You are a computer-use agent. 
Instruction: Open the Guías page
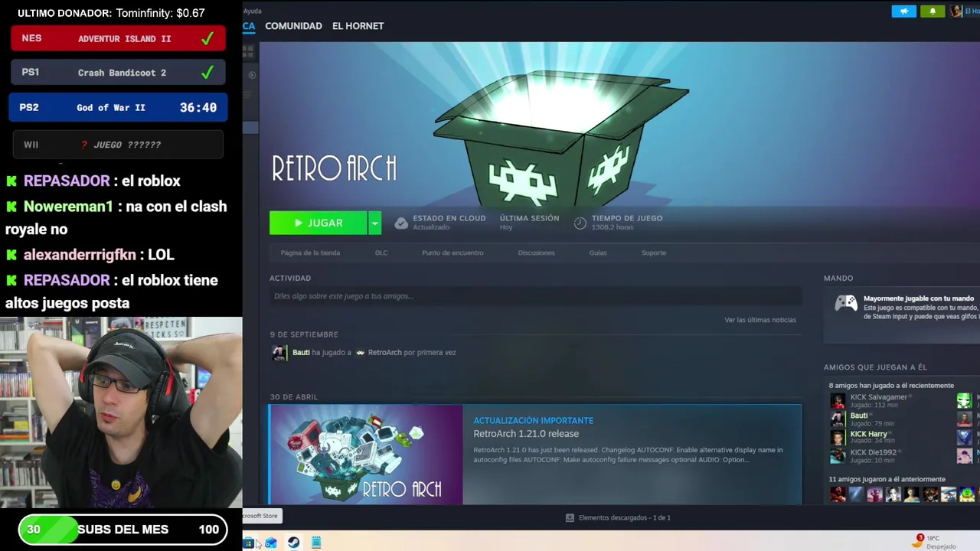tap(598, 253)
